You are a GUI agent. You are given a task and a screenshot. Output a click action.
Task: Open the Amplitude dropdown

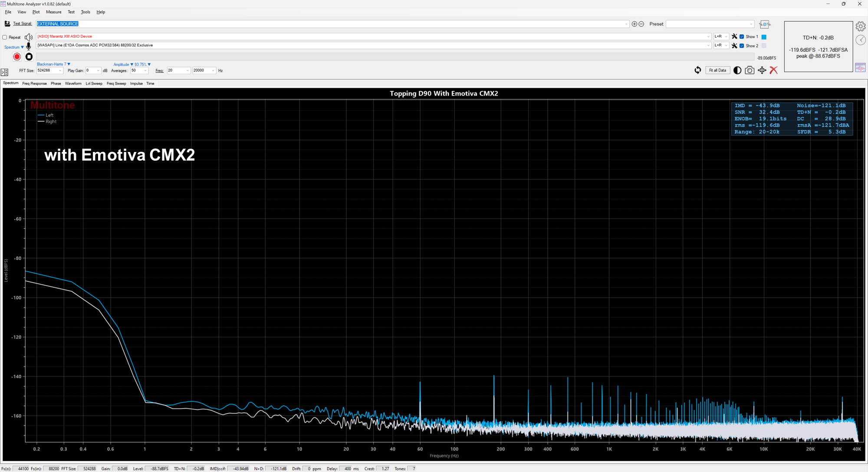pyautogui.click(x=123, y=64)
